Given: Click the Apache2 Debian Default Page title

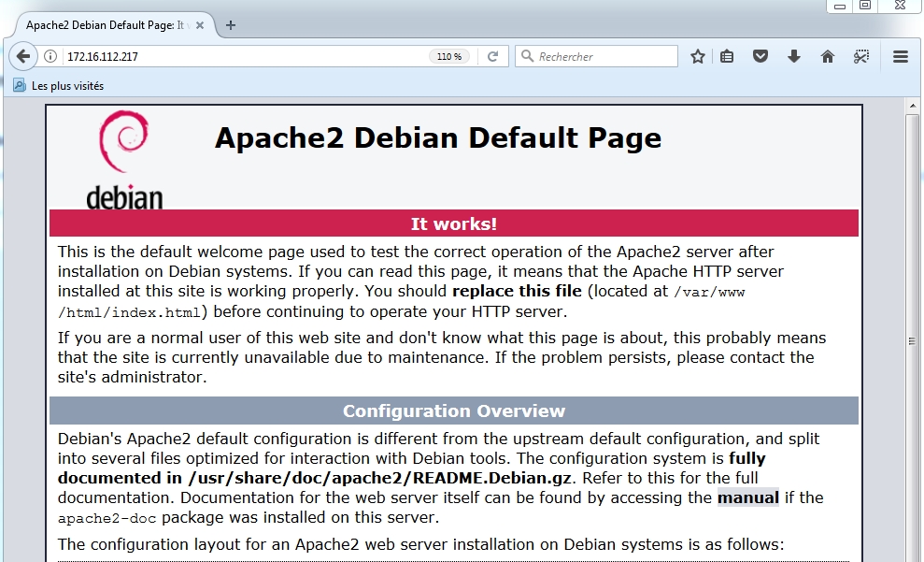Looking at the screenshot, I should (438, 138).
